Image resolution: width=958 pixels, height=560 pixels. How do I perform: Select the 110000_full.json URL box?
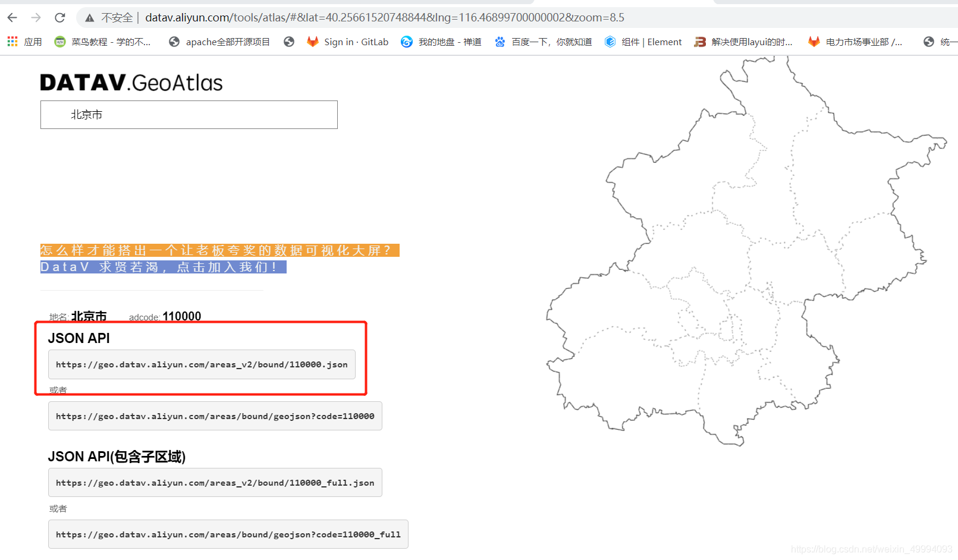pyautogui.click(x=215, y=483)
